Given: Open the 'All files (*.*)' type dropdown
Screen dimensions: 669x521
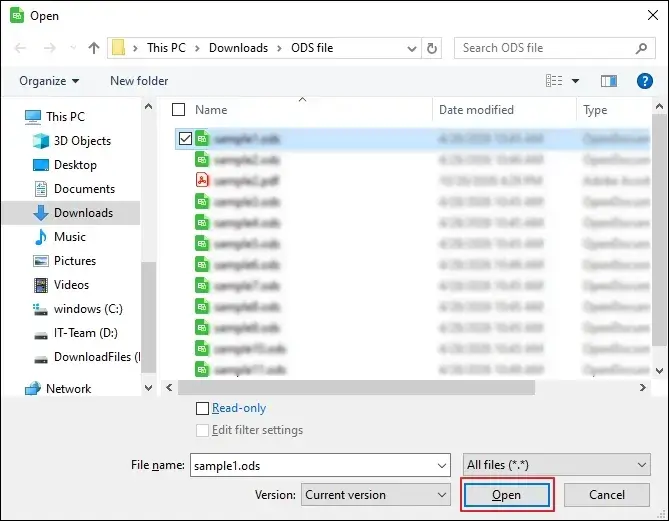Looking at the screenshot, I should (x=556, y=465).
